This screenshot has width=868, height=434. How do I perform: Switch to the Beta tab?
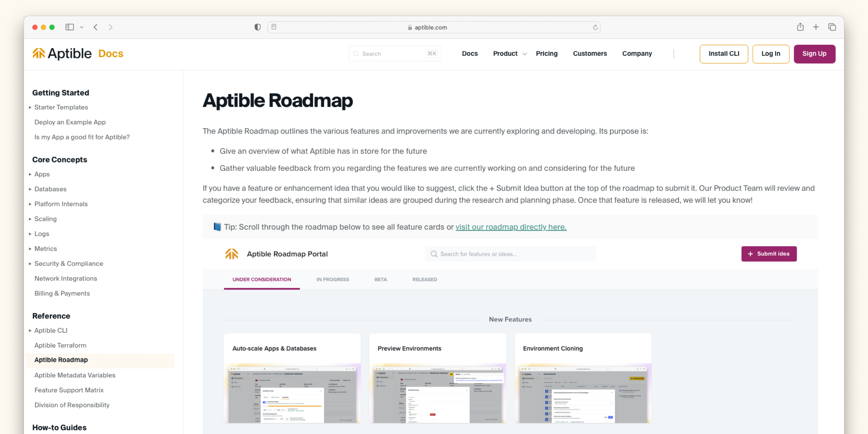[x=380, y=279]
